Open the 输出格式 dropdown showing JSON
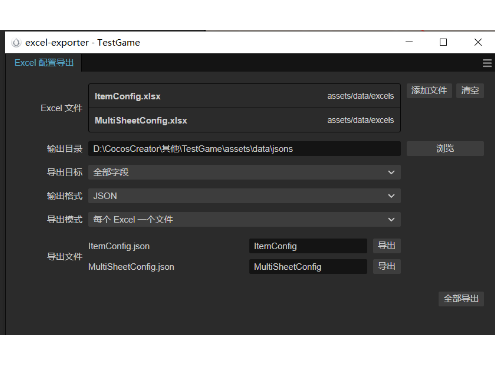 pos(244,196)
